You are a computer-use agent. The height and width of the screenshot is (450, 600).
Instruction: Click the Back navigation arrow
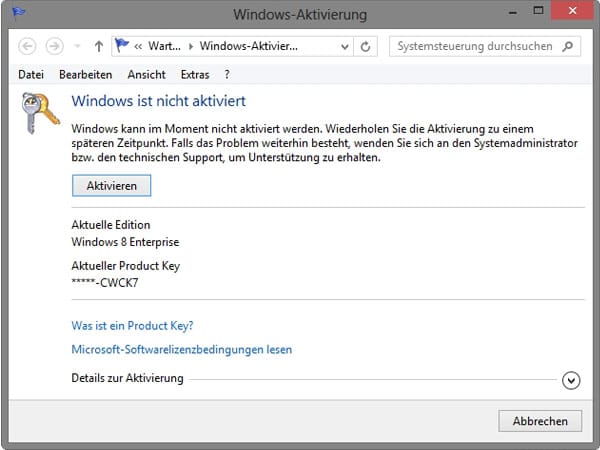27,46
